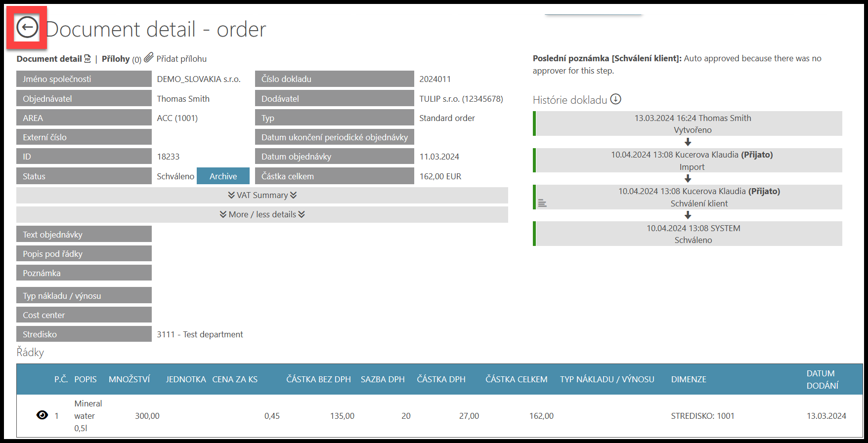Select the POPIS column header
The width and height of the screenshot is (868, 443).
pyautogui.click(x=86, y=379)
